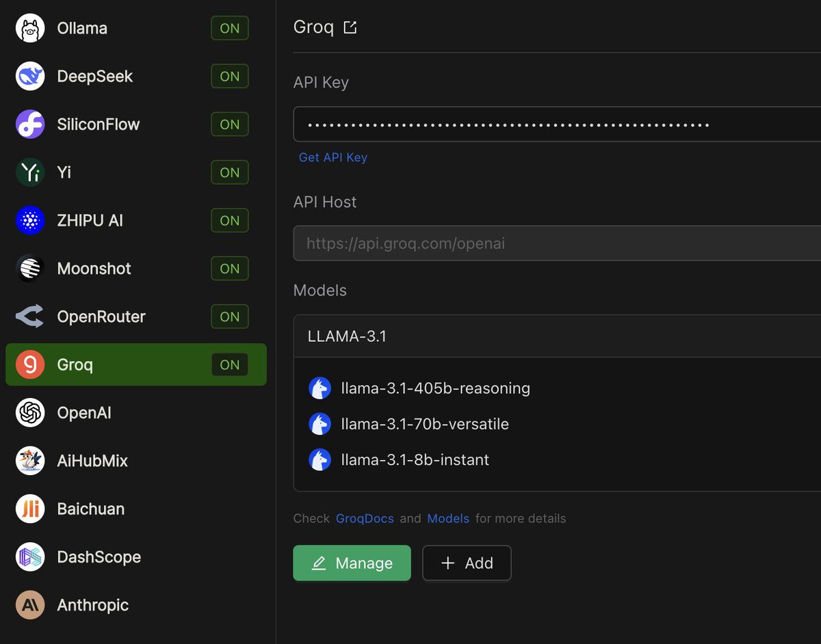Open OpenAI provider settings
This screenshot has height=644, width=821.
135,413
